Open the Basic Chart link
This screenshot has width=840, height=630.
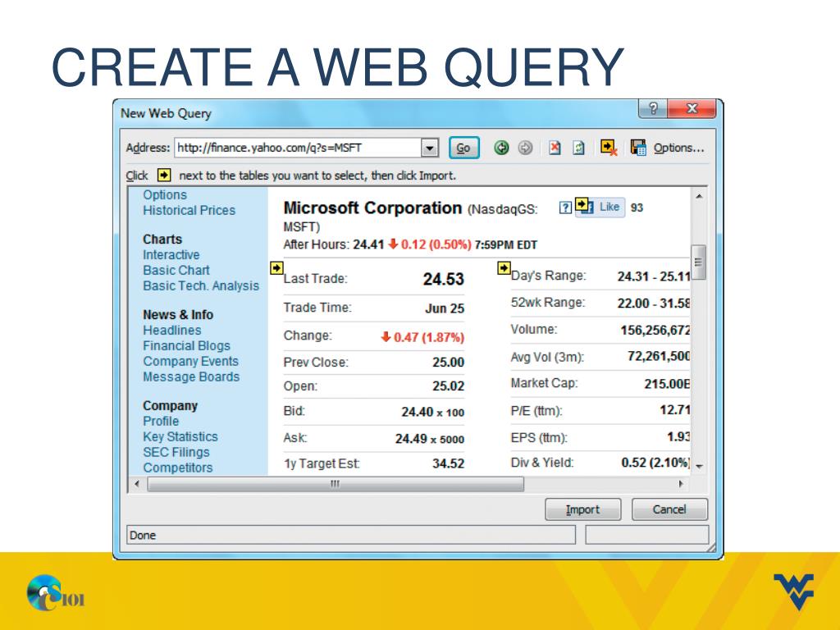176,271
